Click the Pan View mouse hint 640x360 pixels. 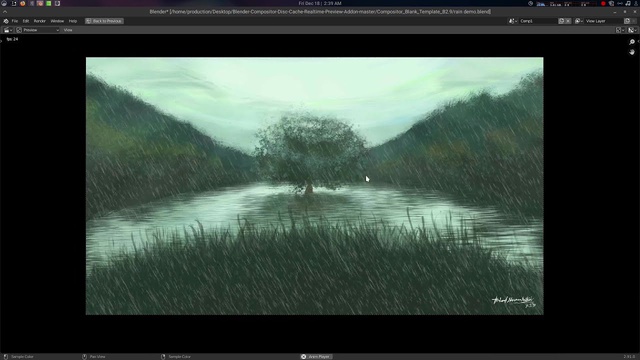click(x=94, y=357)
